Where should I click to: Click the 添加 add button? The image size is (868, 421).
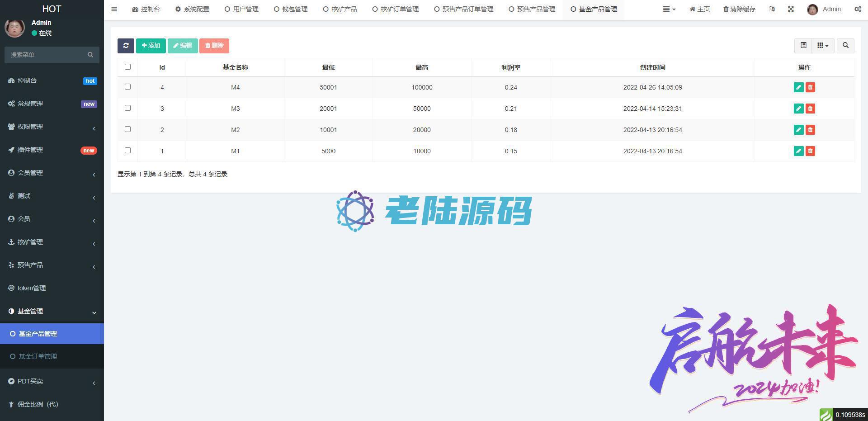point(151,46)
